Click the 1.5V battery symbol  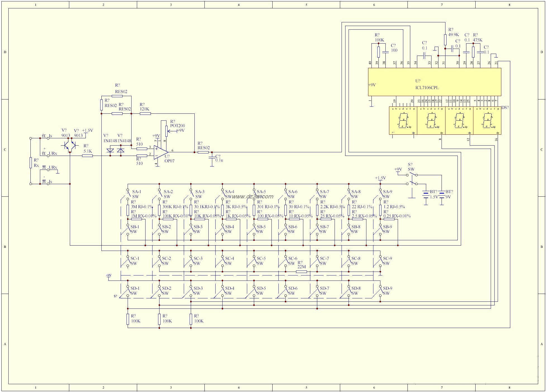pos(426,195)
